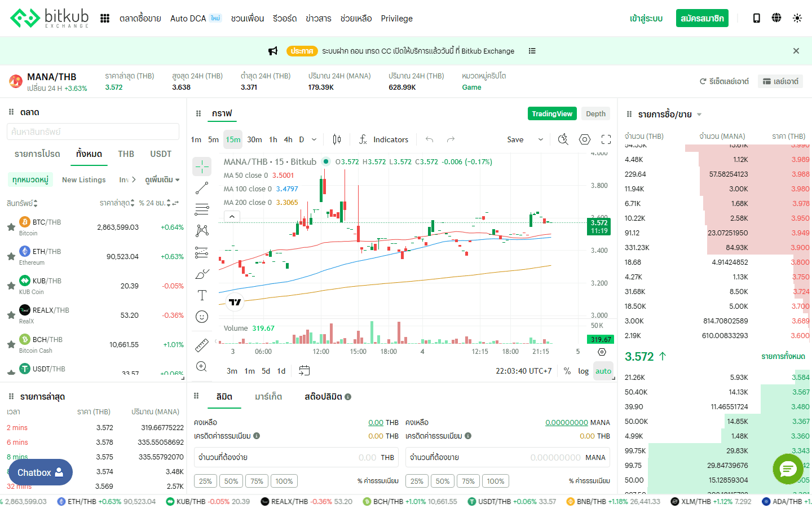
Task: Select the ruler measure tool
Action: (x=202, y=344)
